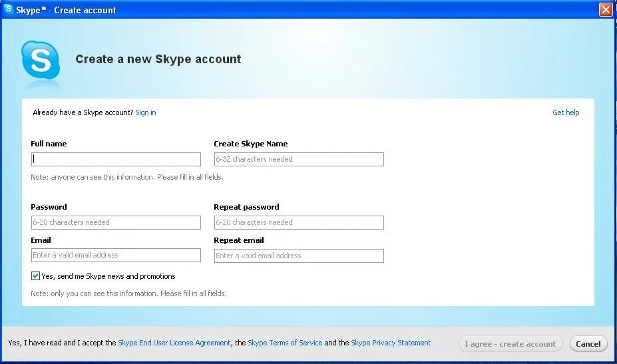Focus the Full name field
The height and width of the screenshot is (364, 617).
116,159
